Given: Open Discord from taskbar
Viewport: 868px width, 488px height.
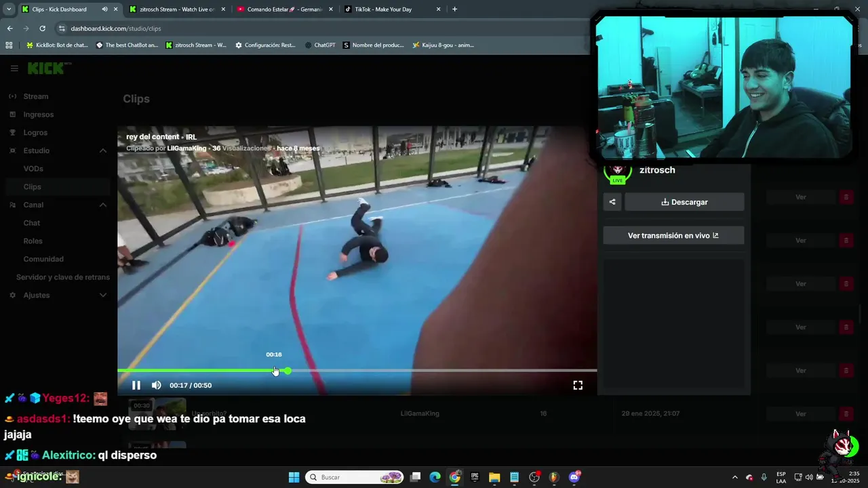Looking at the screenshot, I should 574,477.
